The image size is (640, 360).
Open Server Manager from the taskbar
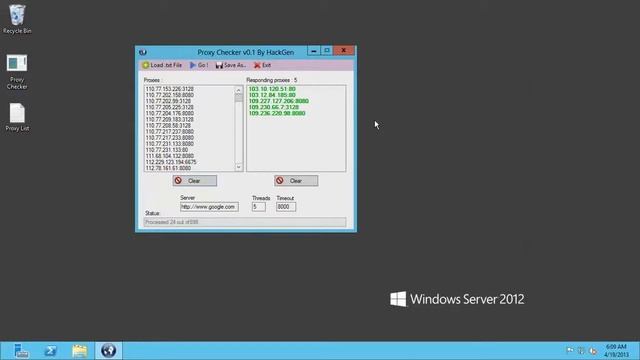(x=21, y=351)
